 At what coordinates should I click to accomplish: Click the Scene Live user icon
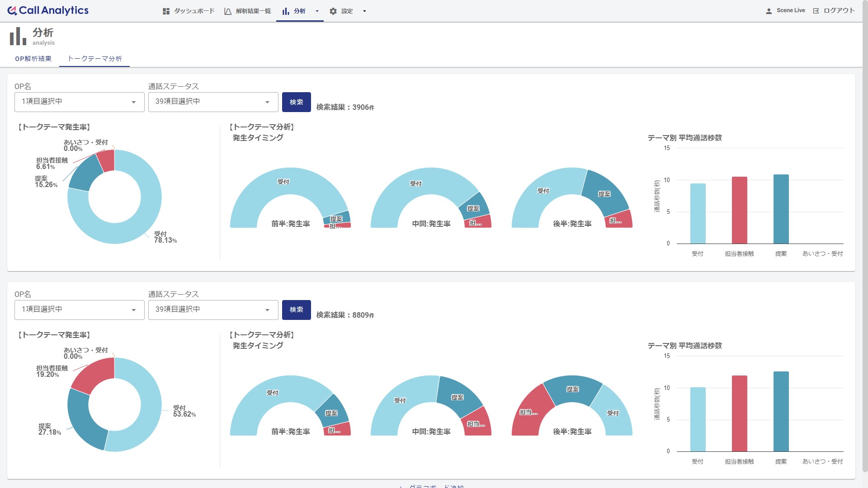pyautogui.click(x=769, y=11)
